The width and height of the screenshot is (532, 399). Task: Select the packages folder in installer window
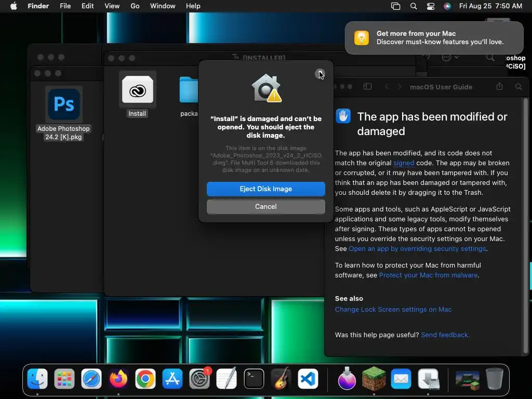point(189,89)
